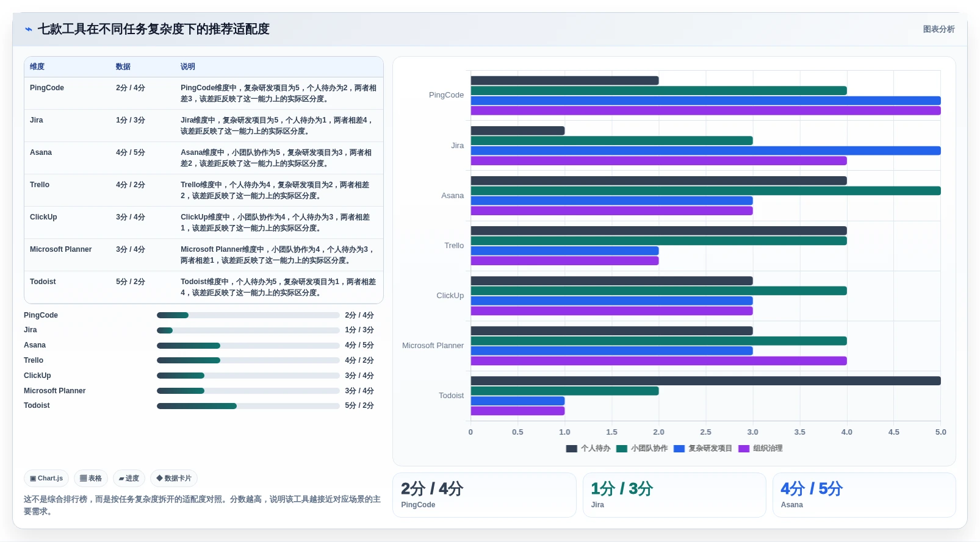Click the Jira progress bar
The height and width of the screenshot is (542, 980).
[x=248, y=330]
